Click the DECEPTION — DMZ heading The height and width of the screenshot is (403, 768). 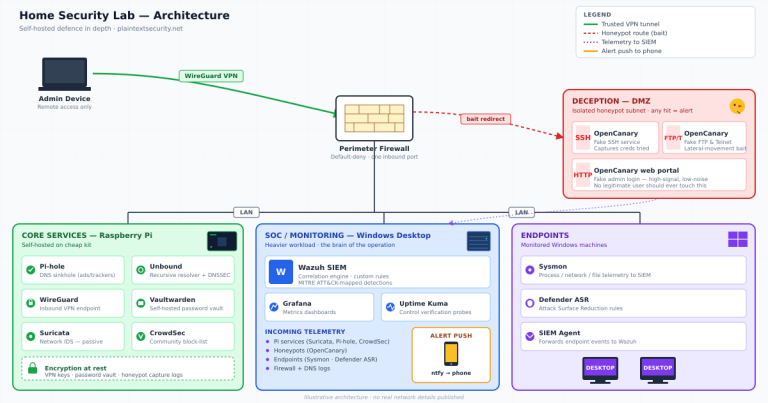(x=611, y=101)
